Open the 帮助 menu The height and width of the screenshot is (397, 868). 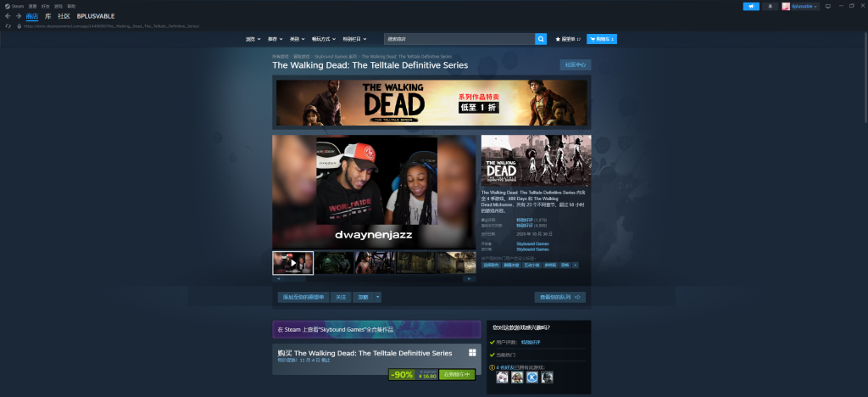coord(71,6)
